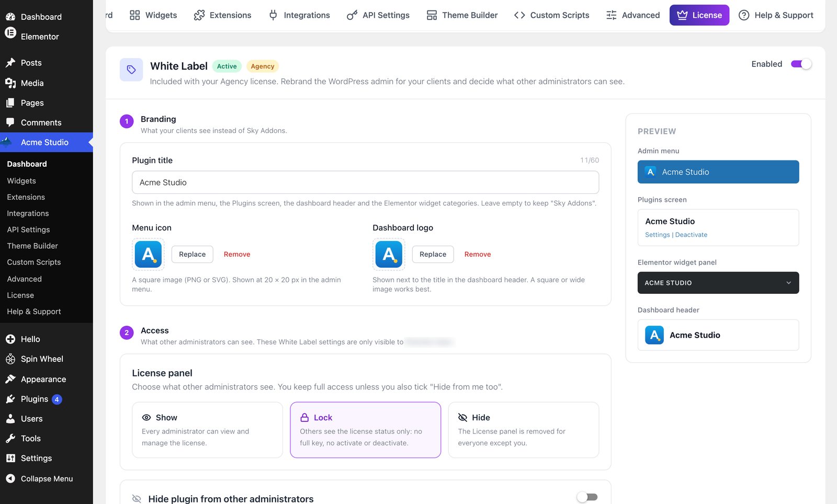Open the Advanced tab in top navigation
This screenshot has width=837, height=504.
(x=633, y=15)
